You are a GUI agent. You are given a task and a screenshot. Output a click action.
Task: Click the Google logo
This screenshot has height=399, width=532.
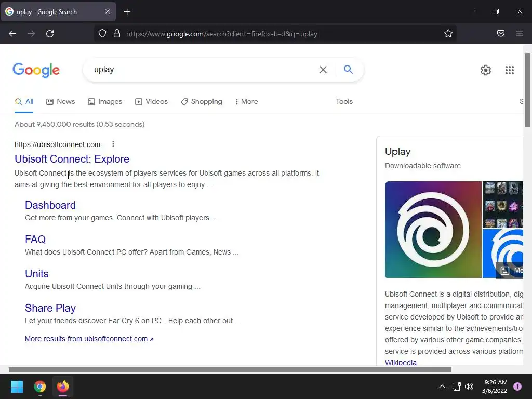coord(36,70)
